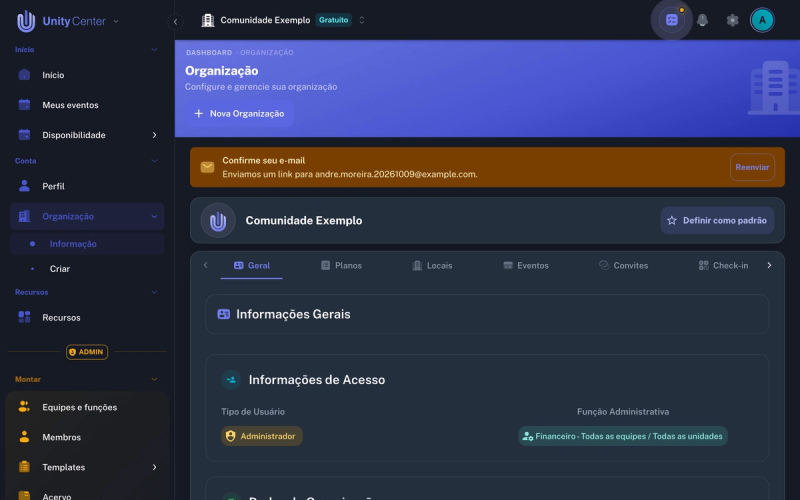The image size is (800, 500).
Task: Switch to the Check-in tab
Action: click(723, 266)
